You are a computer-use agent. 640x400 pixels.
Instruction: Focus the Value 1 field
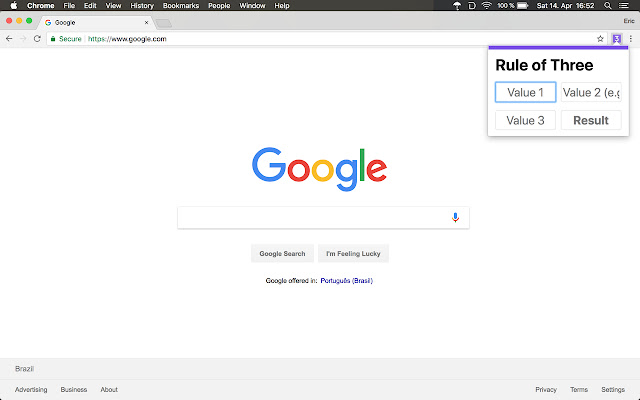pyautogui.click(x=525, y=92)
